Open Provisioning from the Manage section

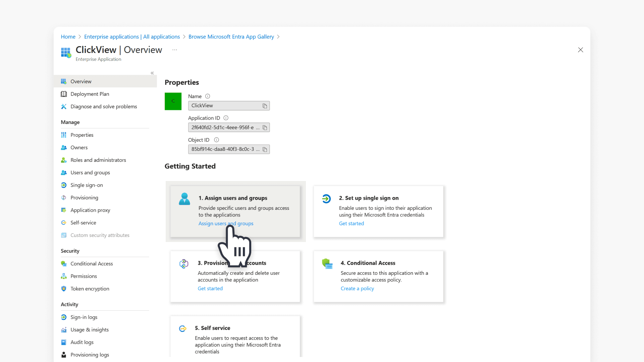[x=84, y=197]
